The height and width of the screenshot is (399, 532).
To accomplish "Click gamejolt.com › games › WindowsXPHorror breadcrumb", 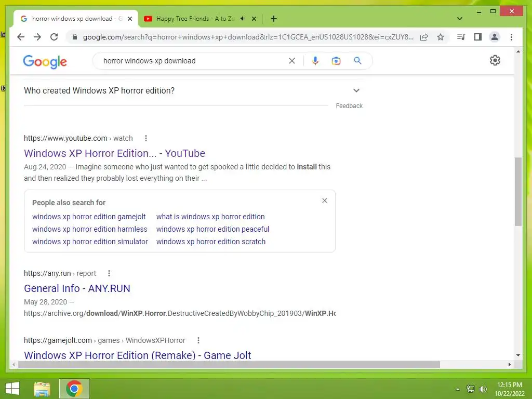I will tap(104, 340).
